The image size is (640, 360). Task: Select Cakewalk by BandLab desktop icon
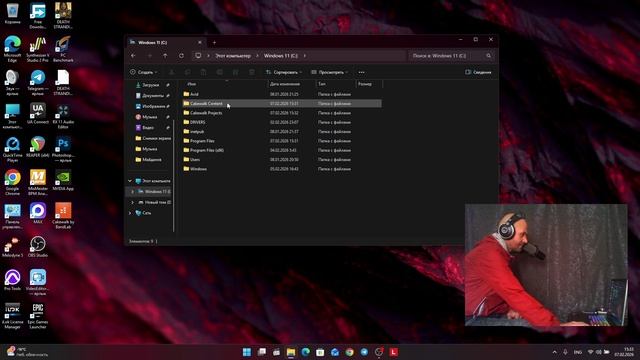click(63, 216)
